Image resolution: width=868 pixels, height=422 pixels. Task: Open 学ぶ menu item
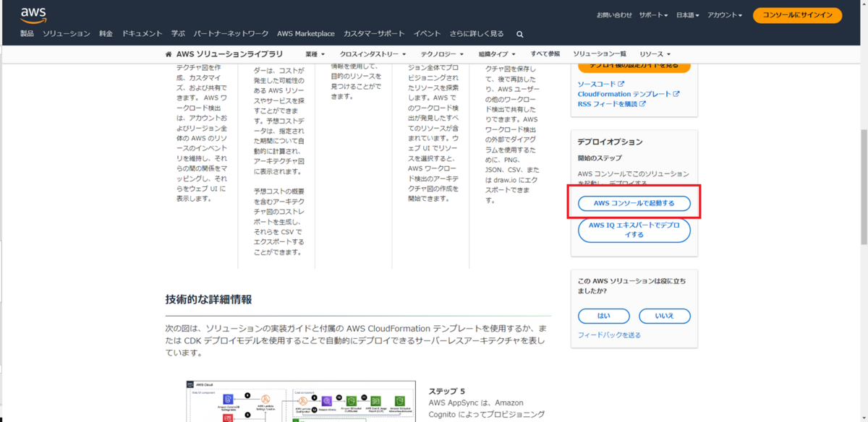click(x=178, y=34)
